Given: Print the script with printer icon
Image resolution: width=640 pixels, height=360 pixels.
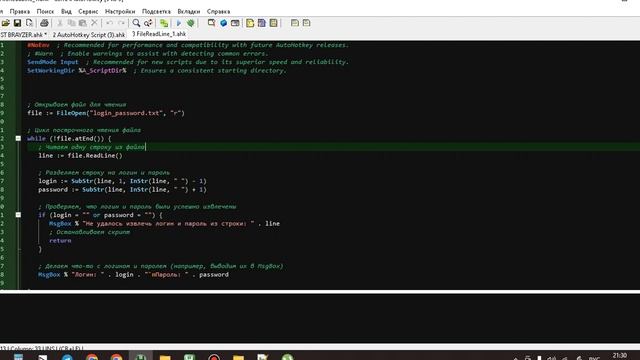Looking at the screenshot, I should point(44,23).
